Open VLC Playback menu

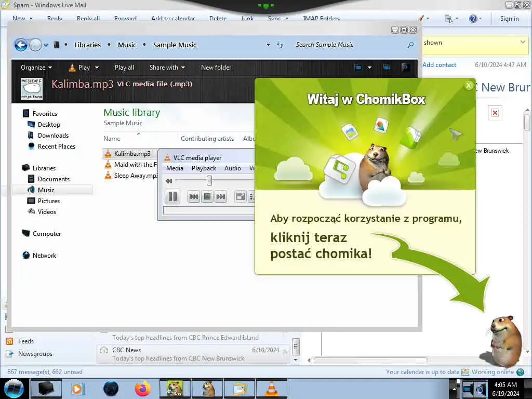[x=204, y=168]
